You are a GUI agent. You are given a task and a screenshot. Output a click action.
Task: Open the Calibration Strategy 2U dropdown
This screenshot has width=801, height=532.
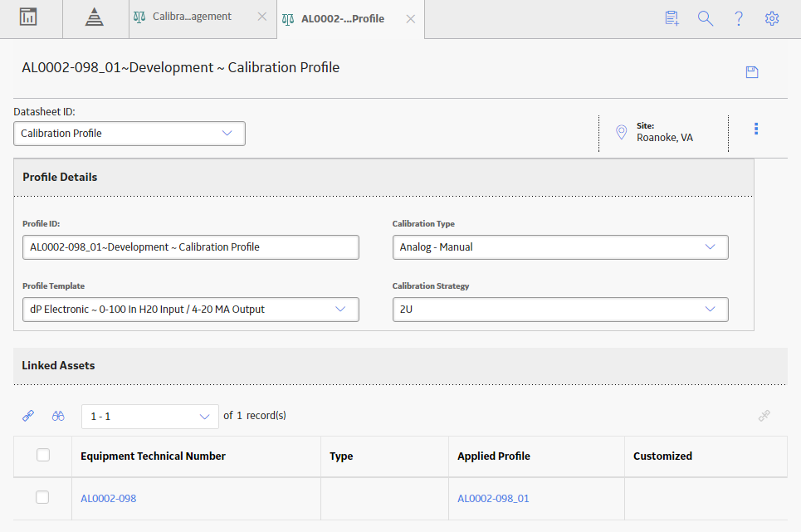tap(560, 310)
